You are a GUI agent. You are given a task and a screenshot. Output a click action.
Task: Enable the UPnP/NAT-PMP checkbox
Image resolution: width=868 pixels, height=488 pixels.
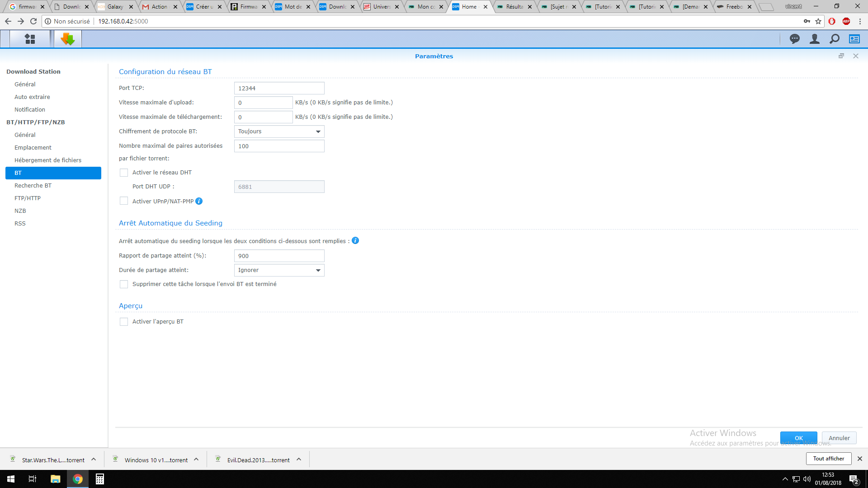point(124,201)
